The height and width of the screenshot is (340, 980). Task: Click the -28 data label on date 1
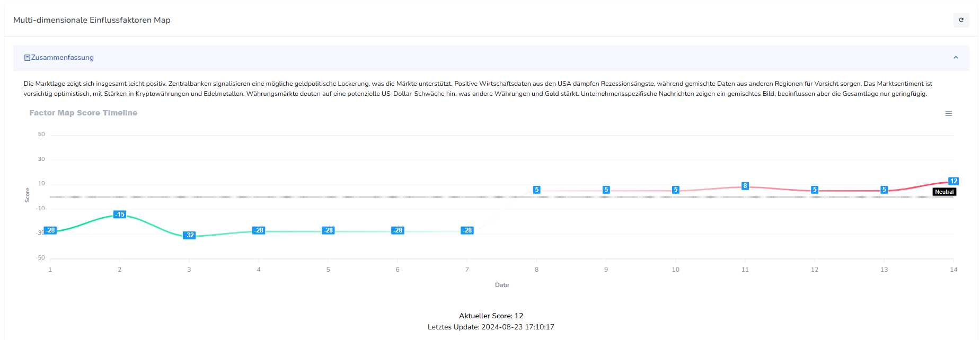coord(50,230)
